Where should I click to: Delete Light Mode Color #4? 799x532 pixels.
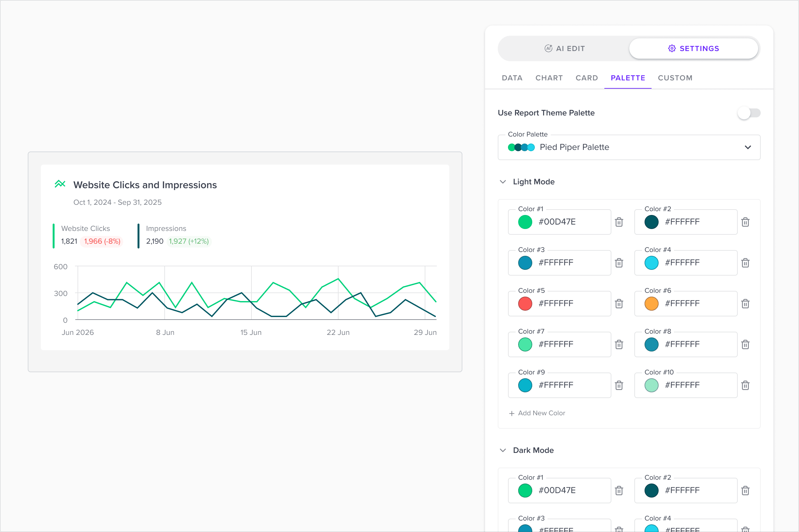coord(745,262)
